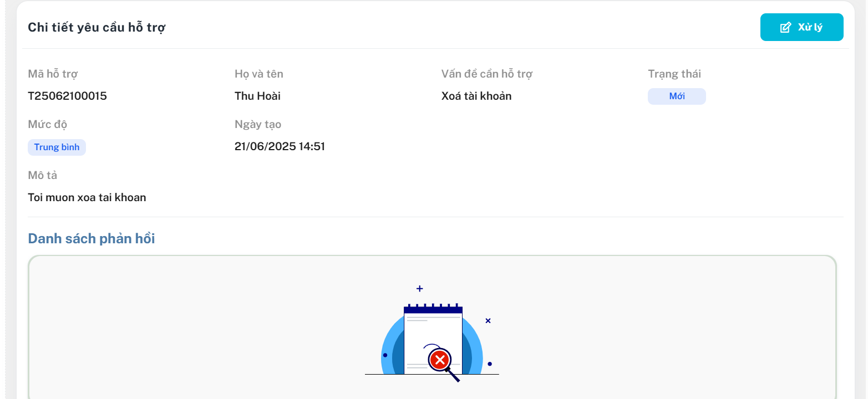The height and width of the screenshot is (399, 868).
Task: Click the Mã hỗ trợ label
Action: point(53,74)
